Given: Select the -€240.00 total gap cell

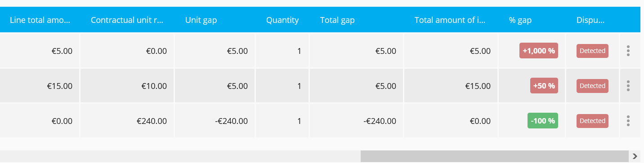Looking at the screenshot, I should point(357,121).
